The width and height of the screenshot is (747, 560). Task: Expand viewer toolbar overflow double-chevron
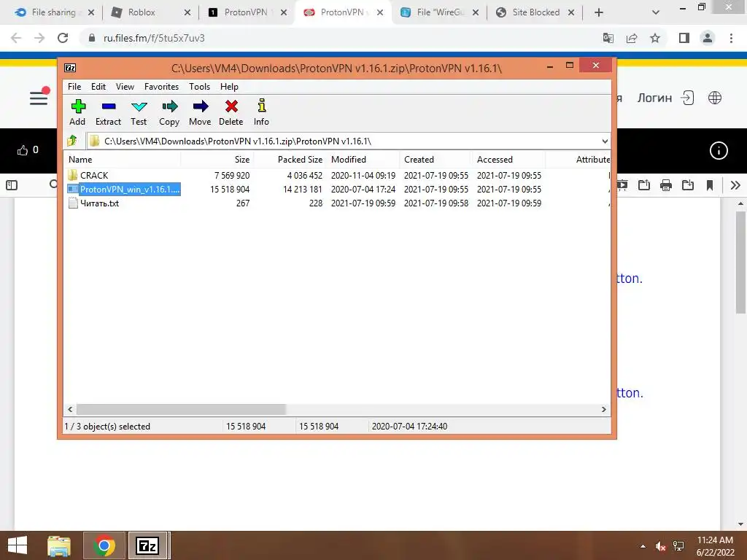coord(735,185)
